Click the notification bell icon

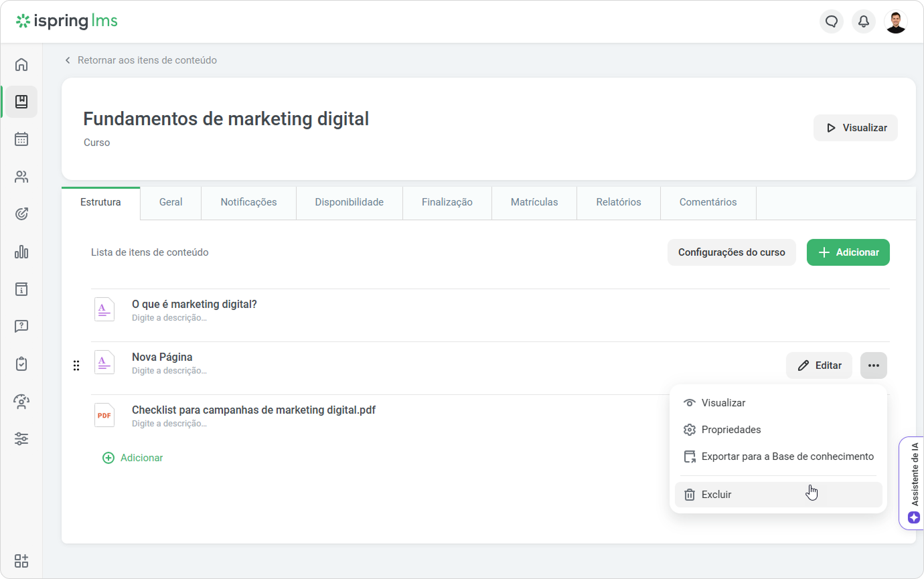[x=864, y=21]
